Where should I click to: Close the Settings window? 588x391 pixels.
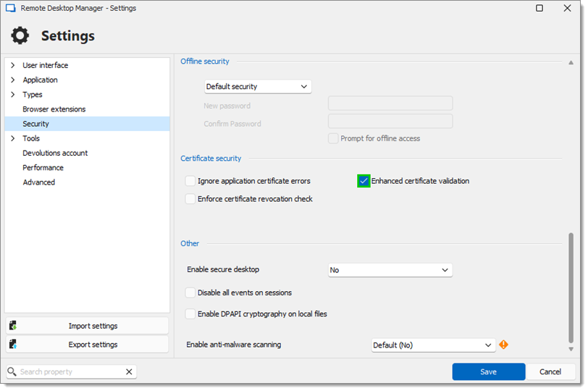point(568,8)
